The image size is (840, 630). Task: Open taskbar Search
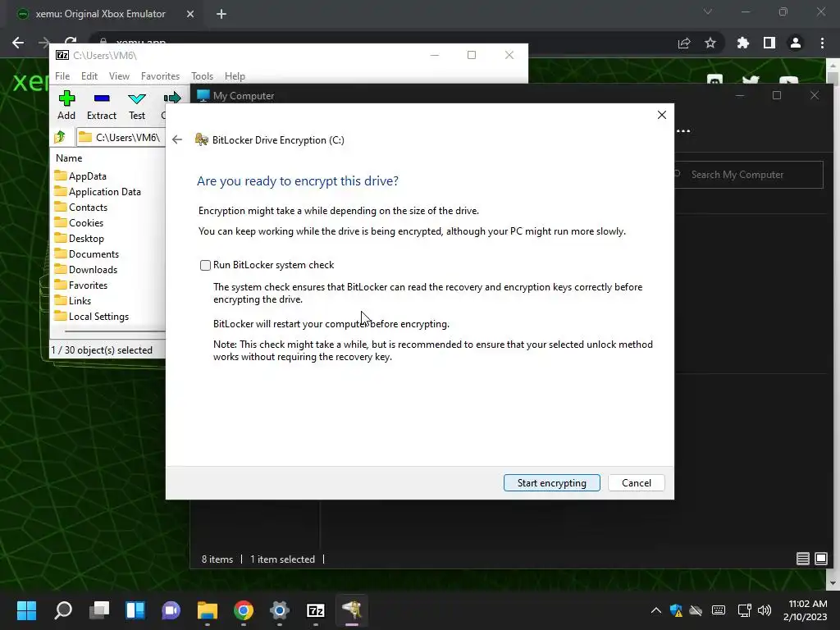63,610
